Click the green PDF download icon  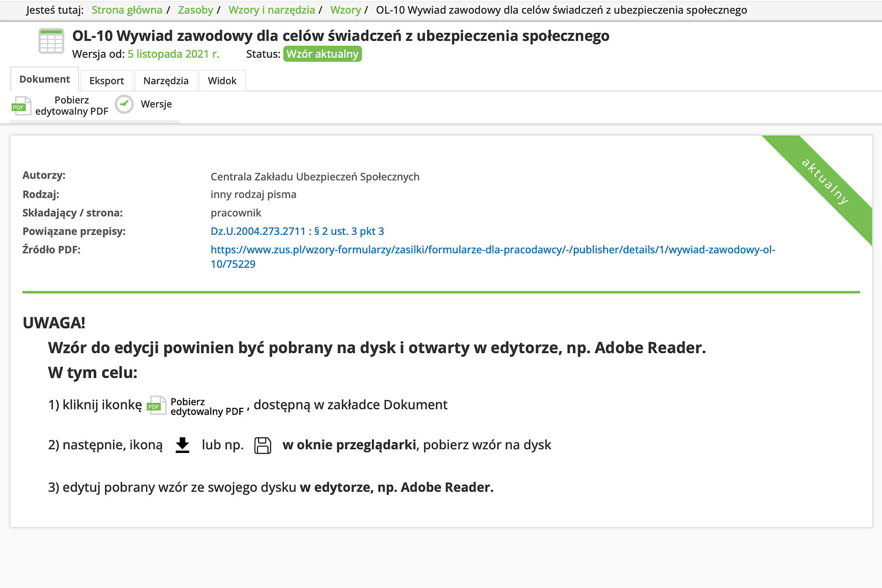tap(21, 105)
